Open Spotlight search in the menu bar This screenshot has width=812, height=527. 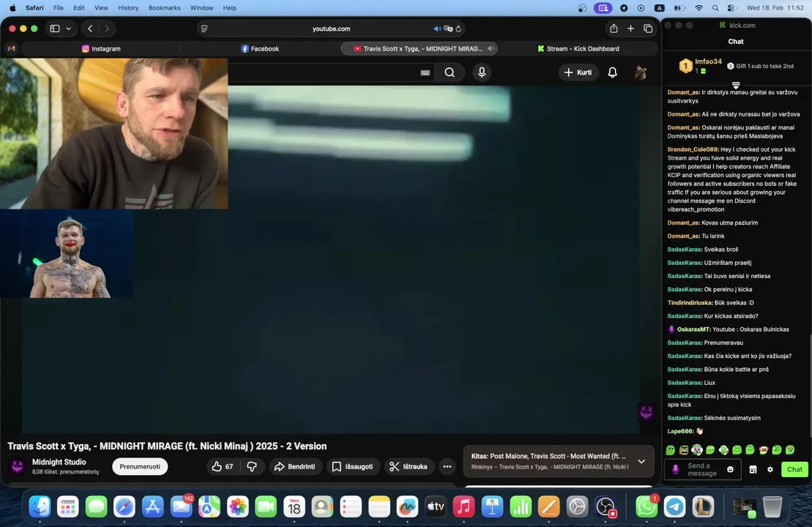coord(715,8)
